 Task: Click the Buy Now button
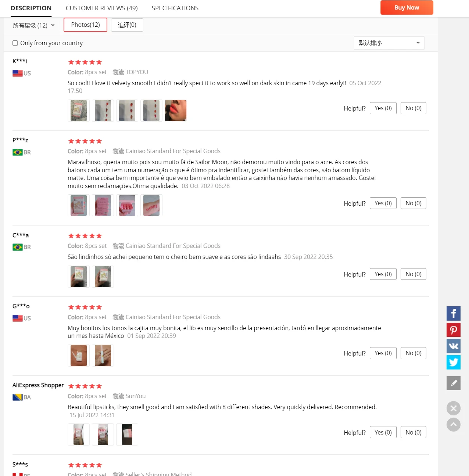pos(407,7)
